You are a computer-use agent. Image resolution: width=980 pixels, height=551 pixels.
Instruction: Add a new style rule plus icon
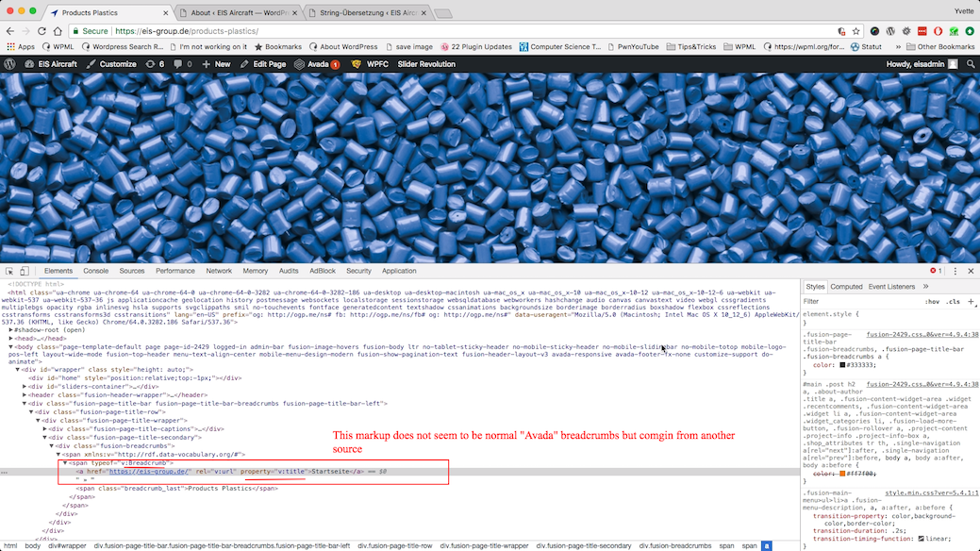971,302
